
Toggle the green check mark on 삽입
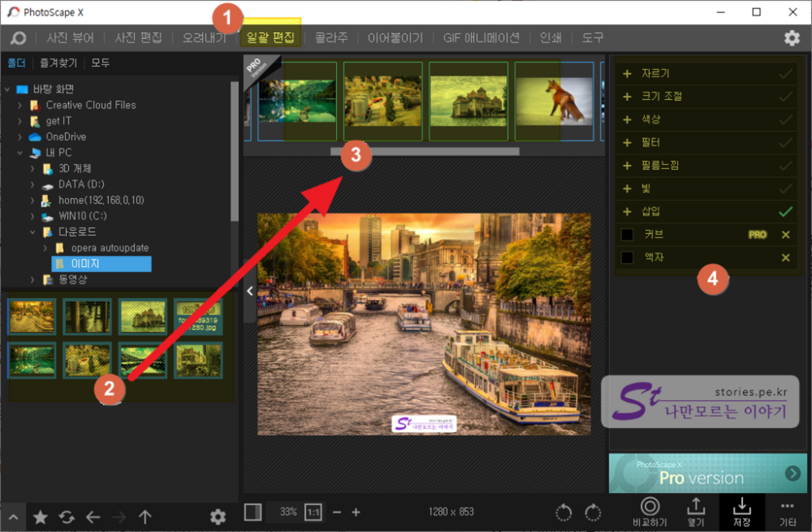[x=785, y=212]
